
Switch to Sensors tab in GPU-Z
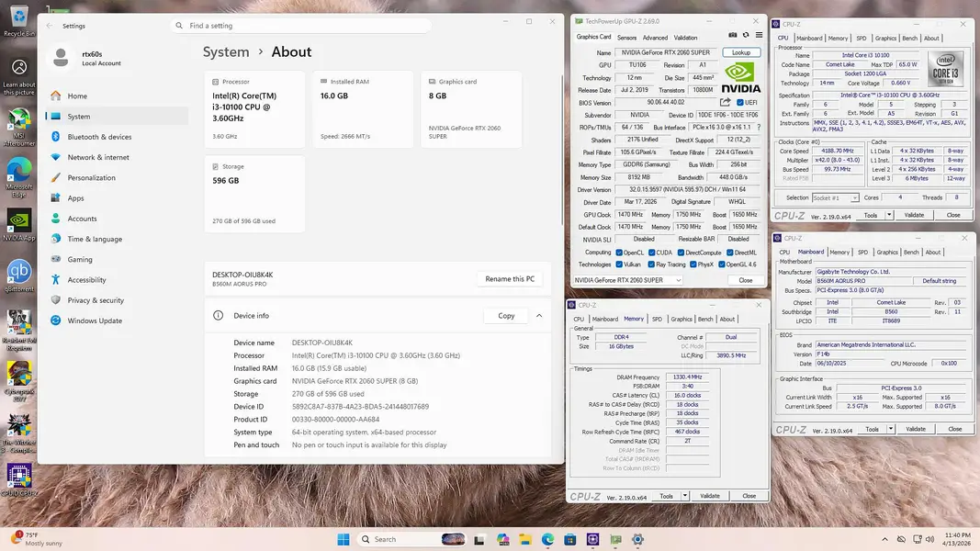[627, 38]
